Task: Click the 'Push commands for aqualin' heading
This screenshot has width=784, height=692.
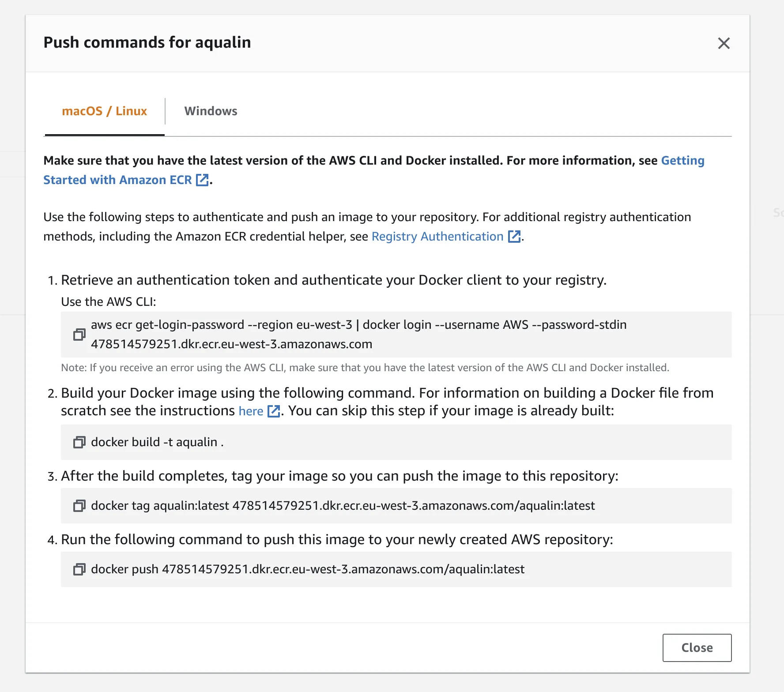Action: click(147, 42)
